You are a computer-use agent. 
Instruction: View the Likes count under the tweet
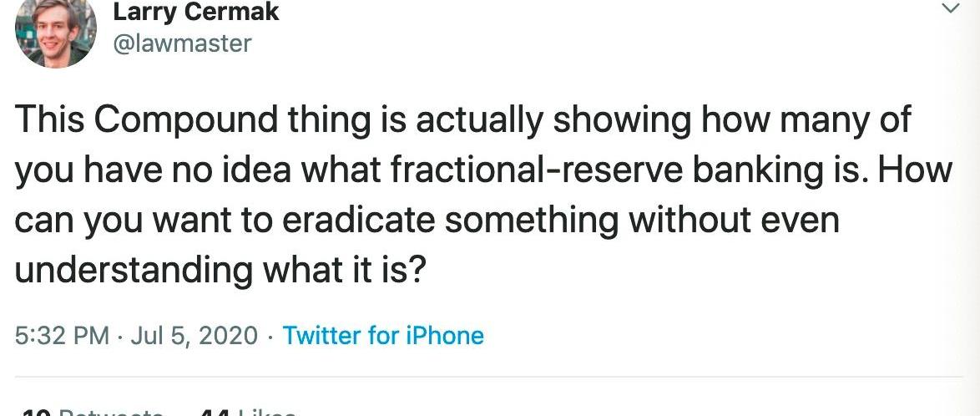[x=245, y=411]
